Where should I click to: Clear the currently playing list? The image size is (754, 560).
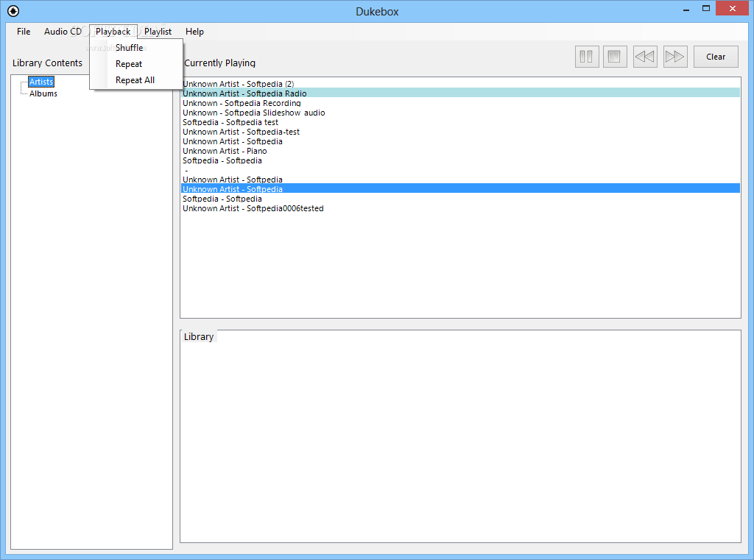point(716,57)
